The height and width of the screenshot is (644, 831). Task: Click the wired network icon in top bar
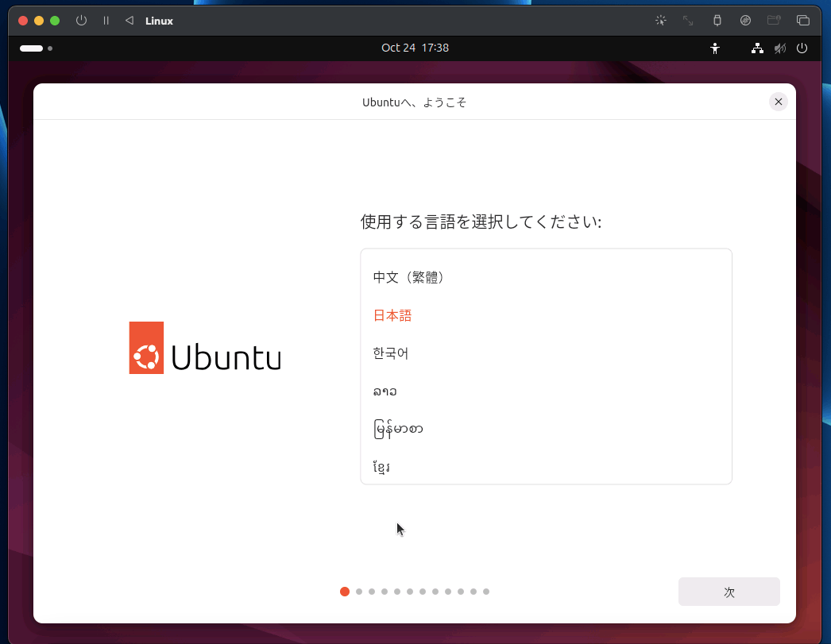[757, 48]
